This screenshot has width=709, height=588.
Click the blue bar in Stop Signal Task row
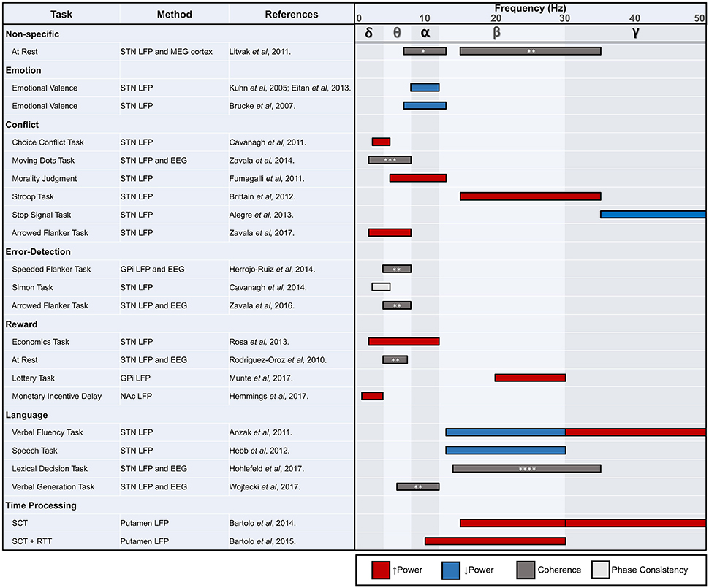pyautogui.click(x=653, y=215)
